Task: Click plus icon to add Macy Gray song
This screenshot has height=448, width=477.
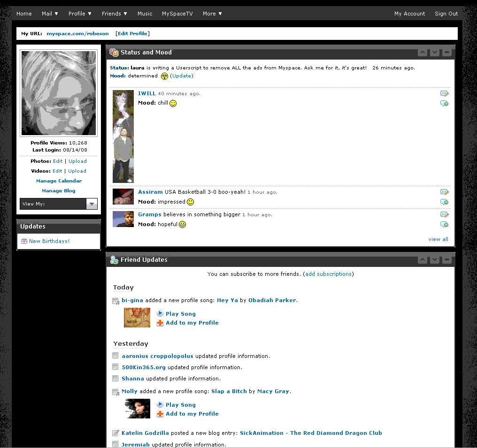Action: coord(160,414)
